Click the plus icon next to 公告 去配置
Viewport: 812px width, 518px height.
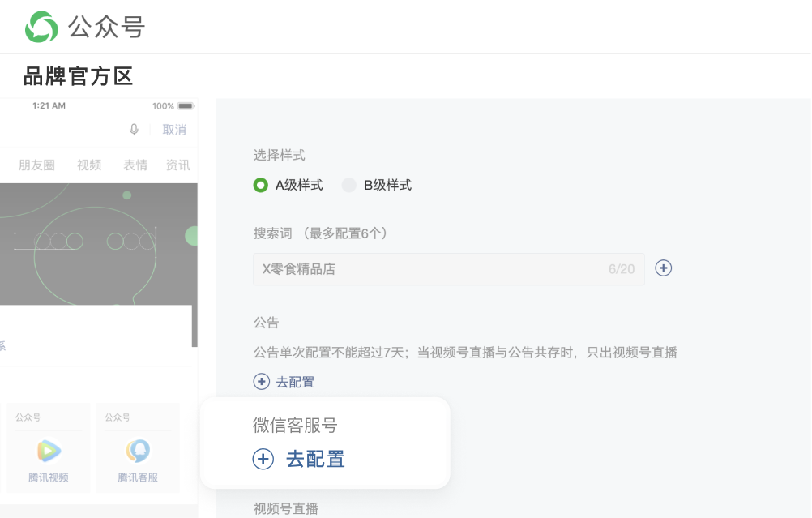click(x=261, y=382)
